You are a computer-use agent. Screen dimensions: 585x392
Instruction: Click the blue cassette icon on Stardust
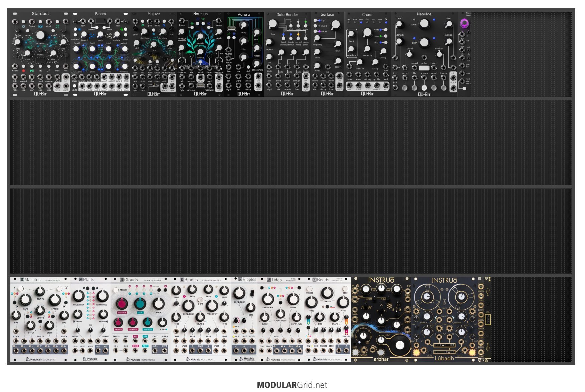40,26
